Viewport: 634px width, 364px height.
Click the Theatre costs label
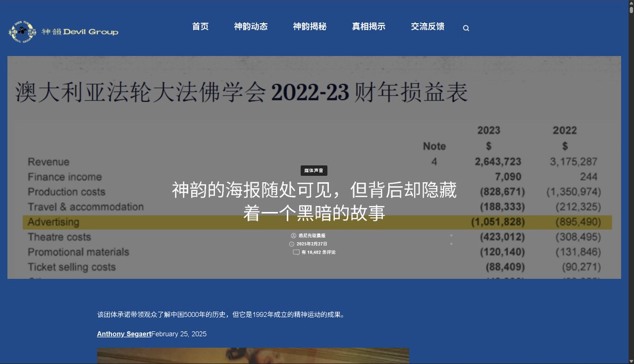[x=59, y=237]
